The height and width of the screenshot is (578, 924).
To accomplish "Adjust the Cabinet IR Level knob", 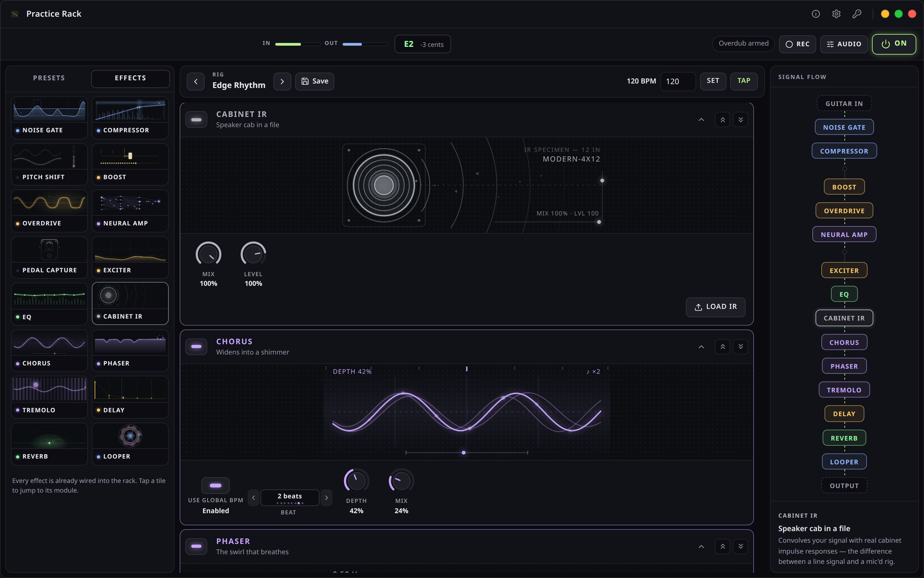I will pos(253,254).
